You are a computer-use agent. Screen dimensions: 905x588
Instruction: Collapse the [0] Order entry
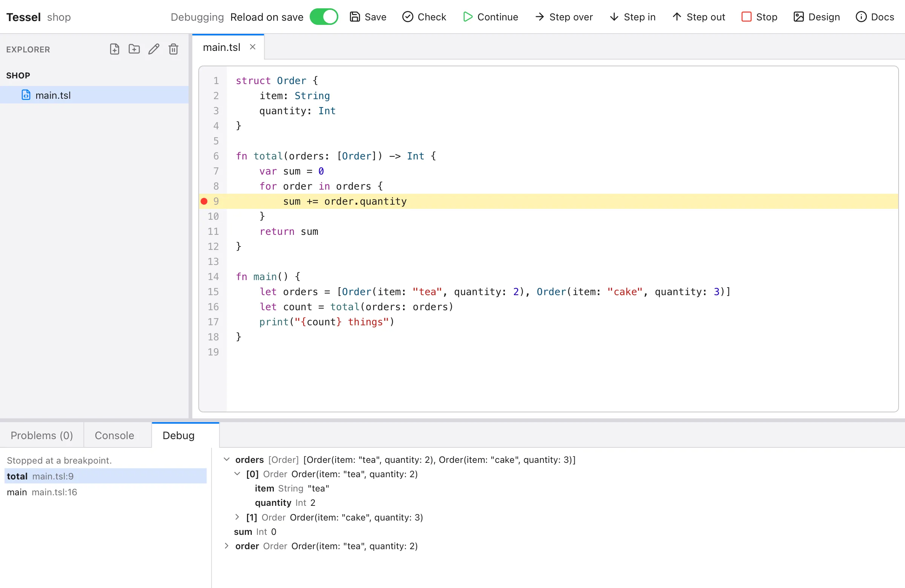point(237,474)
